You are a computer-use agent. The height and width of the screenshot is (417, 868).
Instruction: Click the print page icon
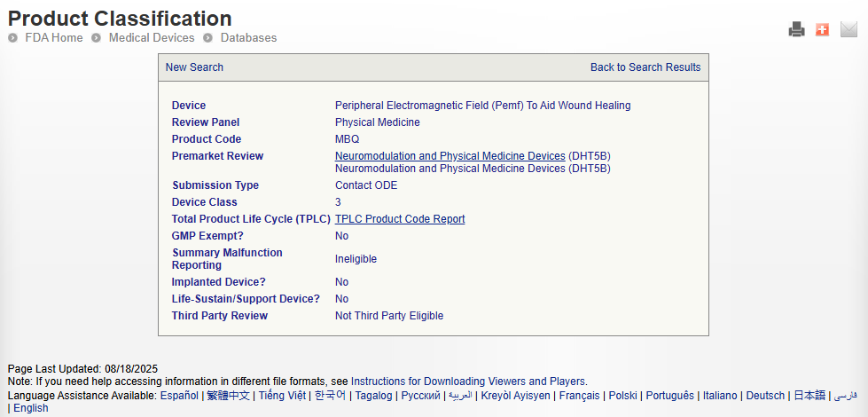(796, 30)
